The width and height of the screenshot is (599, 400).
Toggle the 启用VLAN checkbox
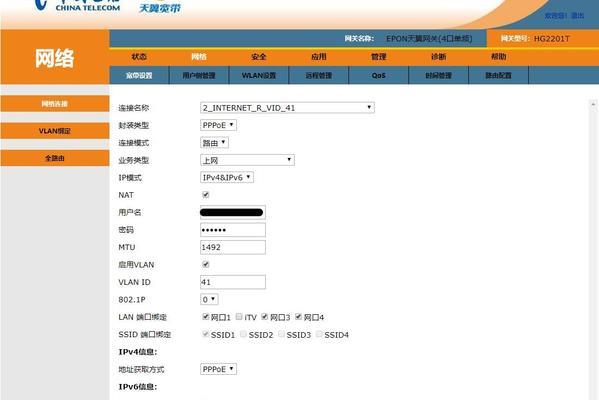pyautogui.click(x=206, y=264)
